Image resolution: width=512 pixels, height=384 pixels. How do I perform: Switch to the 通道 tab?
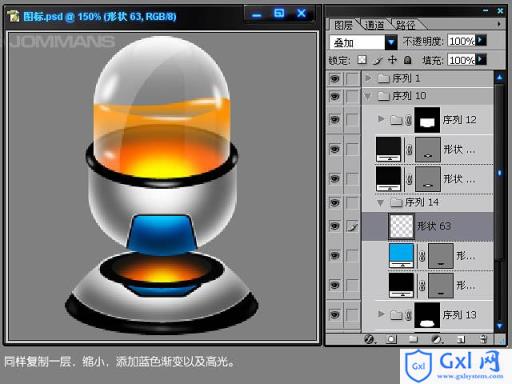click(x=374, y=25)
